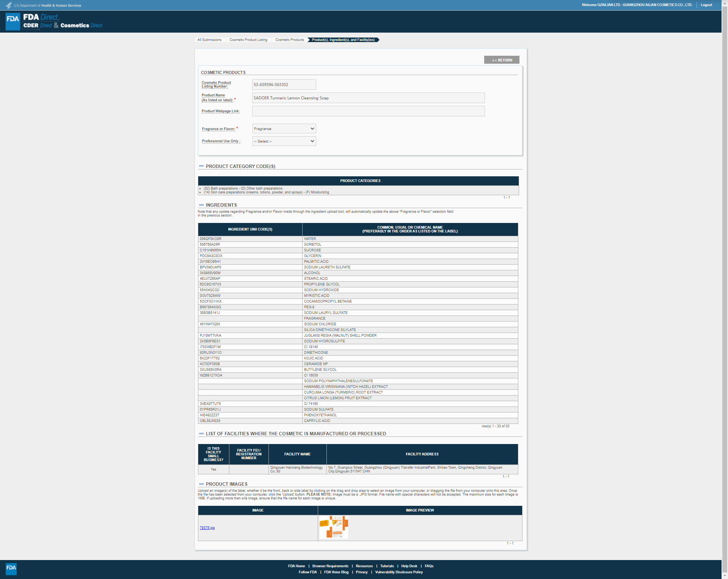Go to Cosmetic Product Listing breadcrumb
This screenshot has height=579, width=728.
click(248, 40)
